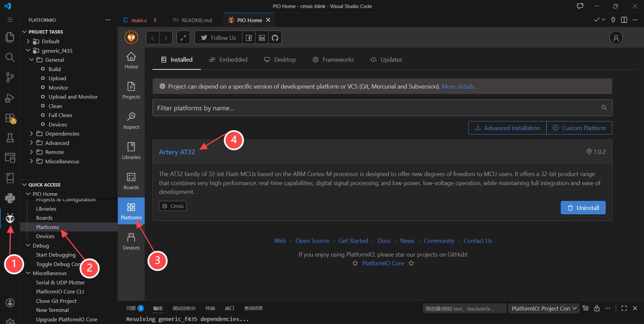
Task: Open the Accounts icon in activity bar
Action: tap(10, 303)
